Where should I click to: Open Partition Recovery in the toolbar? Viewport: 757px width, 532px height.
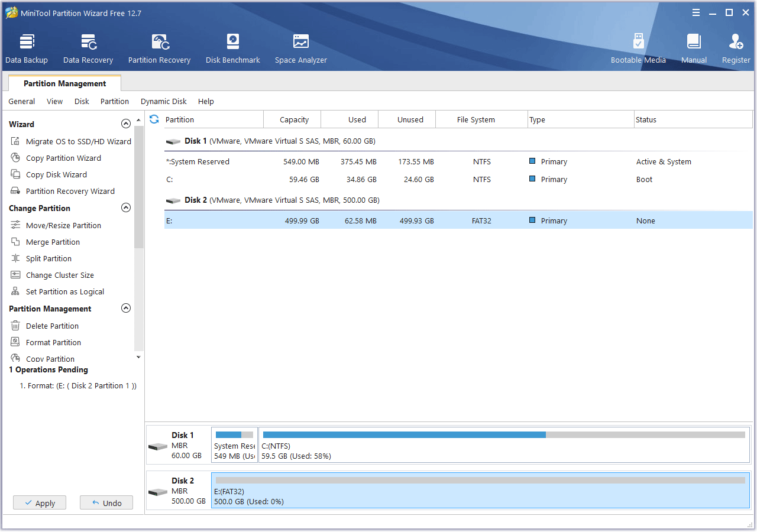pos(159,49)
